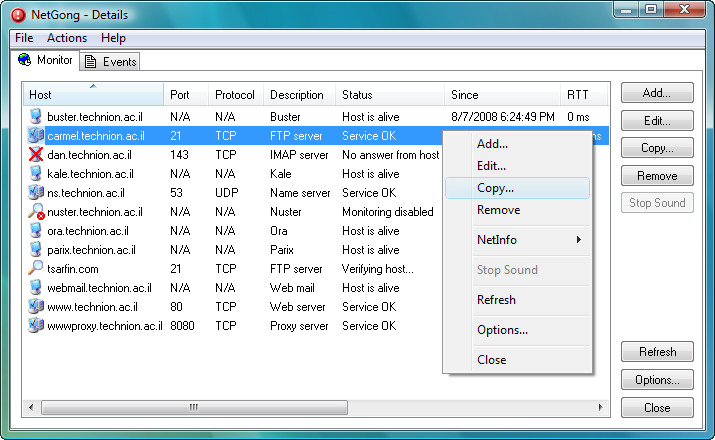The height and width of the screenshot is (440, 715).
Task: Choose Add... in the context menu
Action: (518, 144)
